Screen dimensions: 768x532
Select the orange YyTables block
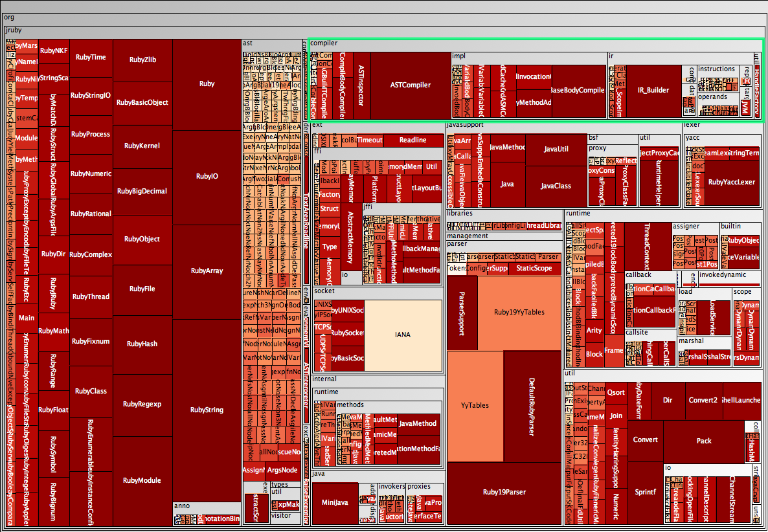475,405
